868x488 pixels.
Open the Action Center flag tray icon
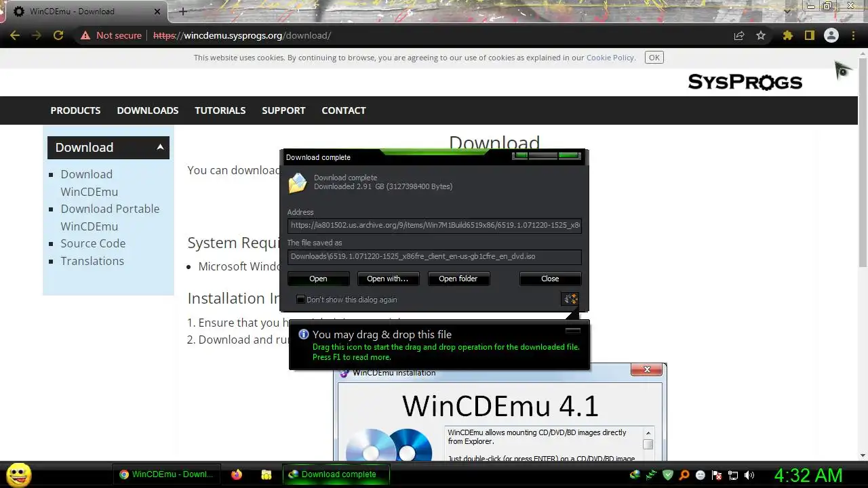[x=717, y=475]
